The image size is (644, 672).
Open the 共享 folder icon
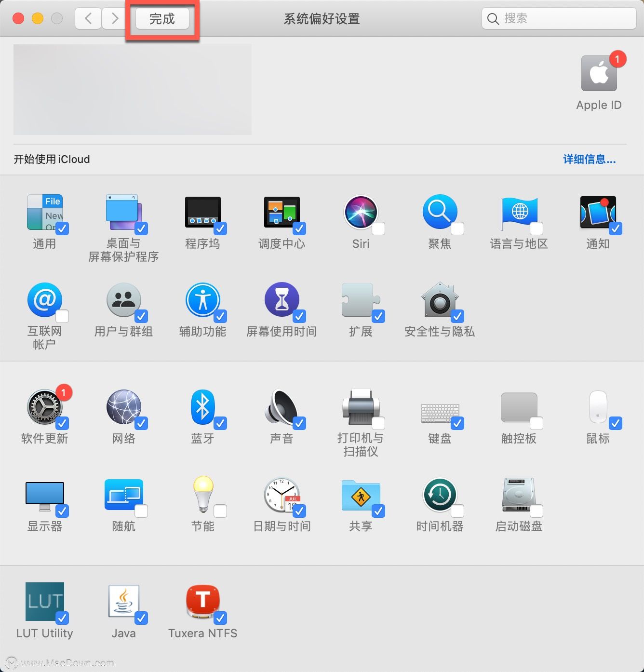[x=361, y=496]
